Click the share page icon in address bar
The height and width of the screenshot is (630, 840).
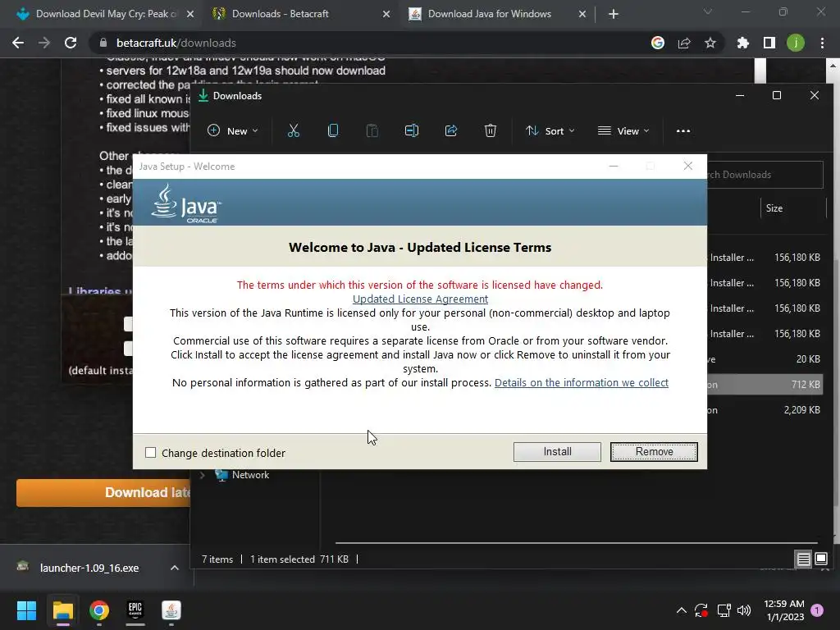(x=684, y=43)
